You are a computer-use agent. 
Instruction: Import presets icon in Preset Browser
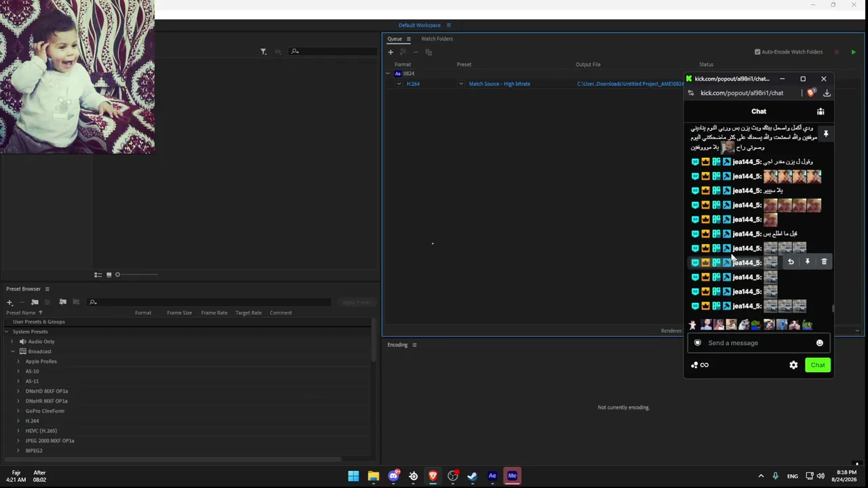62,302
